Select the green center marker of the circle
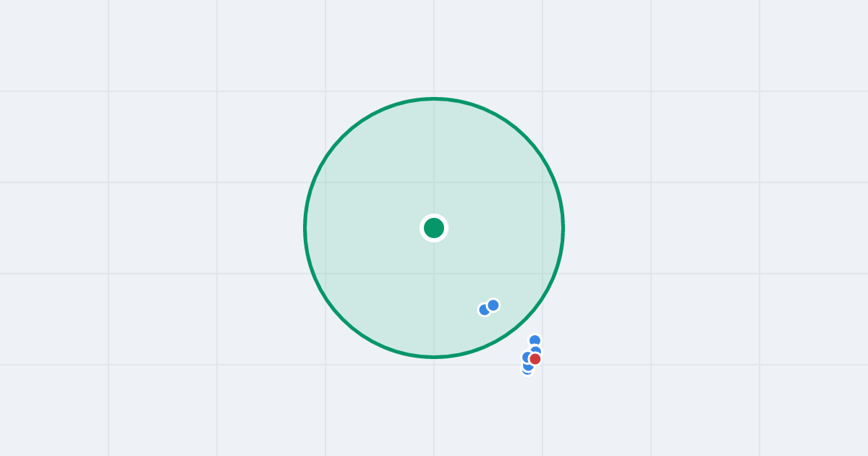This screenshot has height=456, width=868. 434,228
